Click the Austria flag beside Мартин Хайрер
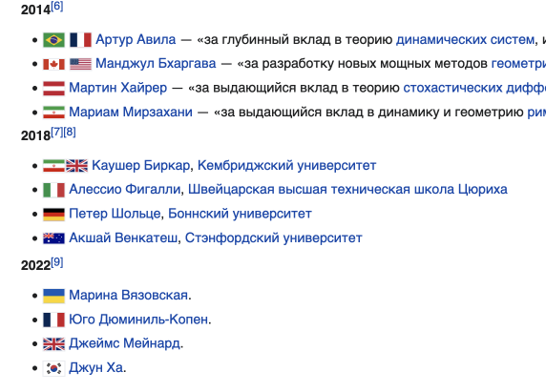The image size is (546, 392). pos(53,88)
